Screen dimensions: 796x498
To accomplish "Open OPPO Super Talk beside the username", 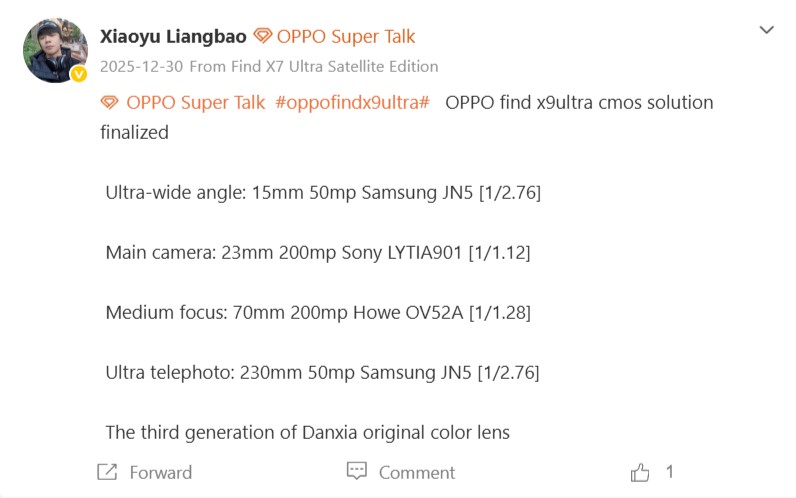I will click(345, 37).
